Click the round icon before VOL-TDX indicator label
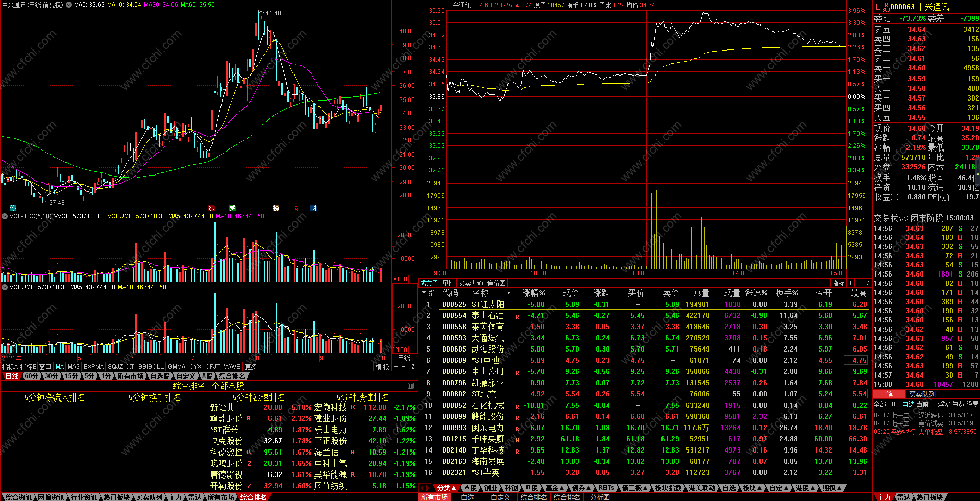Image resolution: width=980 pixels, height=501 pixels. pyautogui.click(x=5, y=216)
